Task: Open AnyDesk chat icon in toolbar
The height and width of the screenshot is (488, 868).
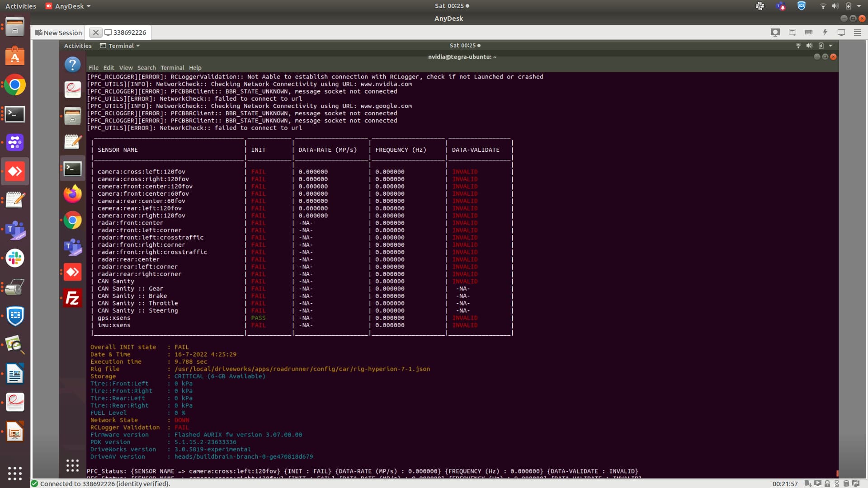Action: (x=792, y=33)
